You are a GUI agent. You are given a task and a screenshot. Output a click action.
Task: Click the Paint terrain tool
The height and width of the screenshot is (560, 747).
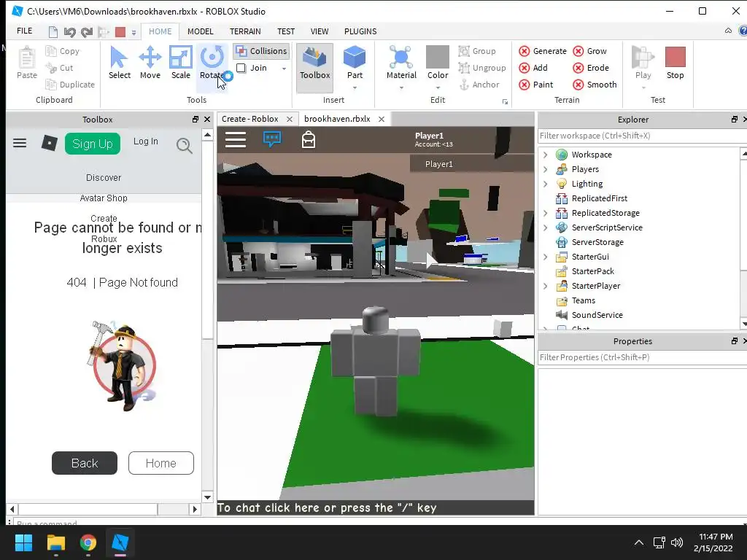(x=536, y=85)
